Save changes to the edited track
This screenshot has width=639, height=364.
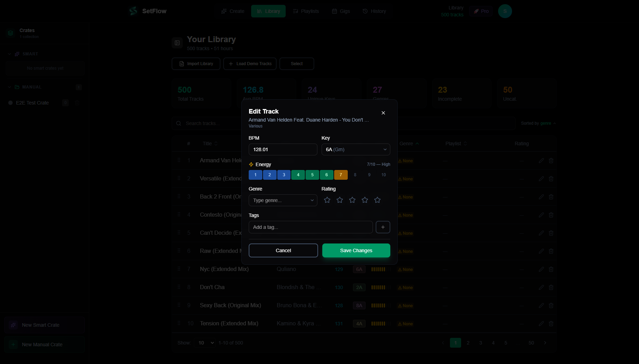point(356,250)
